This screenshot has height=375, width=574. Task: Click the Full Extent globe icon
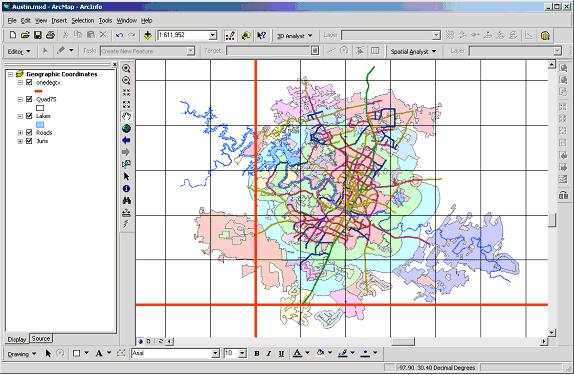point(126,129)
